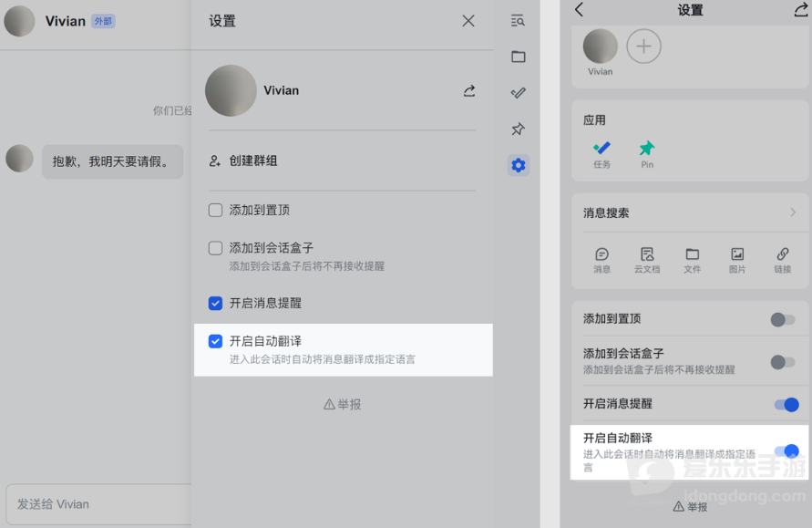This screenshot has width=812, height=528.
Task: Turn off the mobile 开启自动翻译 switch
Action: coord(786,451)
